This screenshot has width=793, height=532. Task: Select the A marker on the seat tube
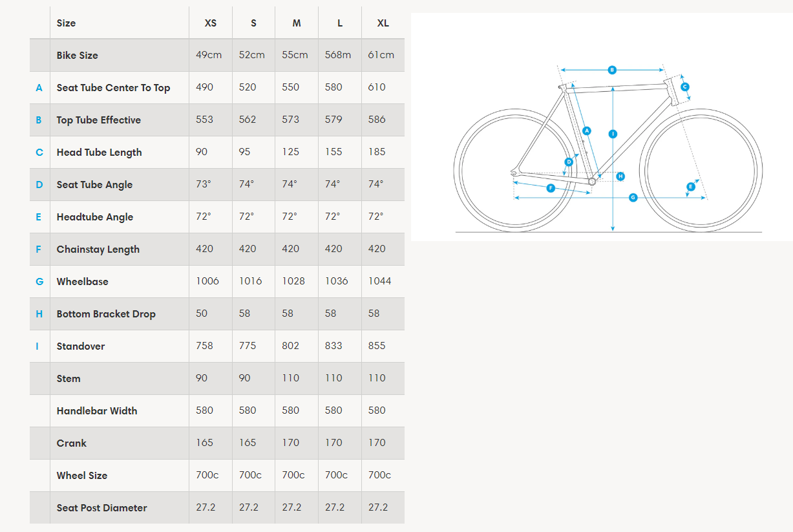pyautogui.click(x=587, y=131)
